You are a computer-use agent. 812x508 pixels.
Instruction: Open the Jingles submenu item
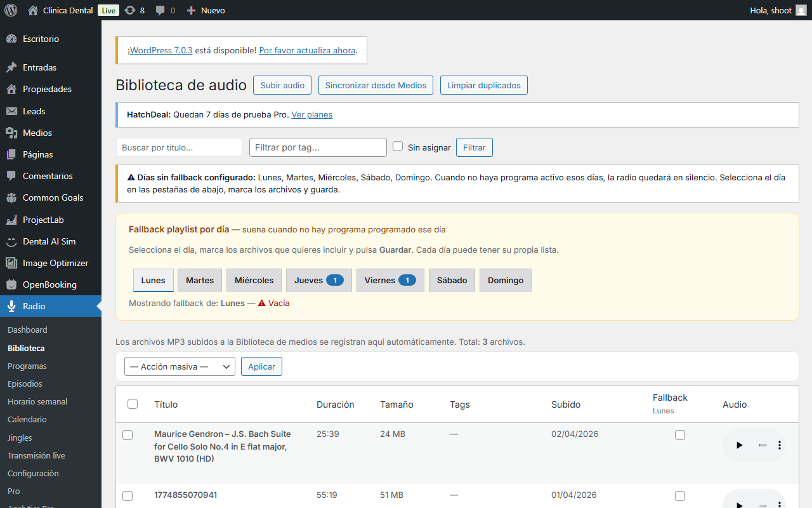(x=20, y=438)
